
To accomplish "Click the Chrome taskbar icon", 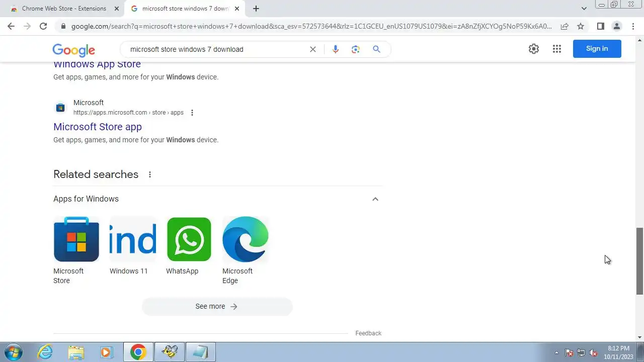I will tap(138, 352).
